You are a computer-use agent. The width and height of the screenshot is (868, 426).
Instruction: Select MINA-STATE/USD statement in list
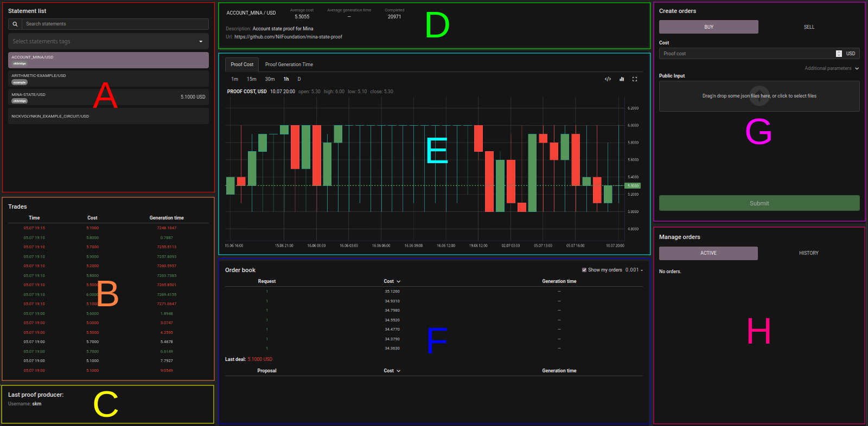coord(108,97)
